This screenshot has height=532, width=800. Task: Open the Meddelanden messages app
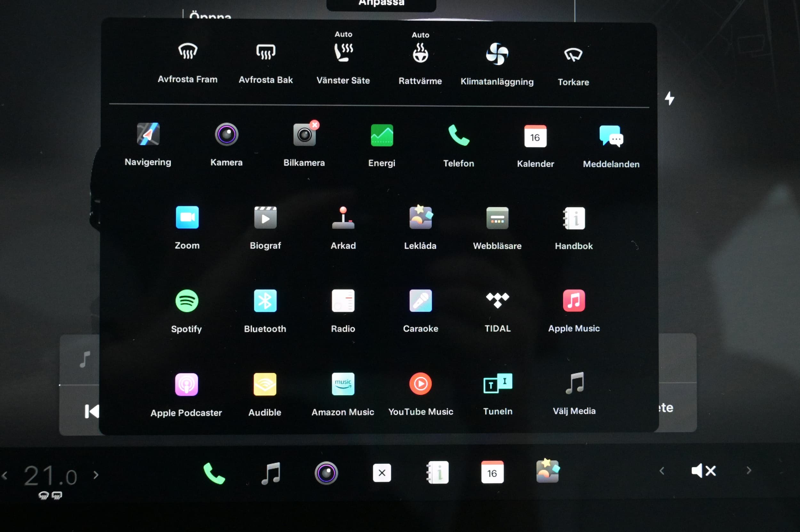coord(611,136)
